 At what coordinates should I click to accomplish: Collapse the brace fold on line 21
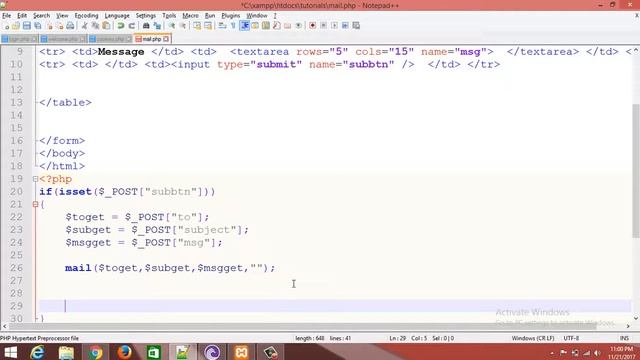tap(35, 204)
